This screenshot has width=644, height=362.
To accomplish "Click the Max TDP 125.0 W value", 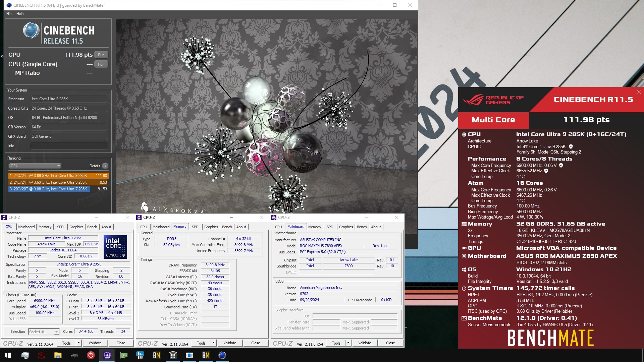I will click(91, 244).
